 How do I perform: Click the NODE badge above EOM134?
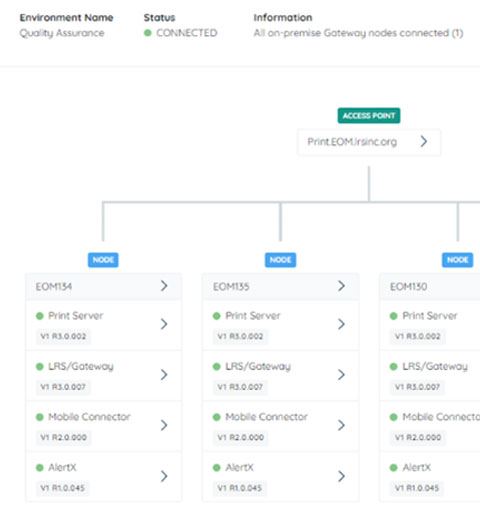tap(103, 260)
